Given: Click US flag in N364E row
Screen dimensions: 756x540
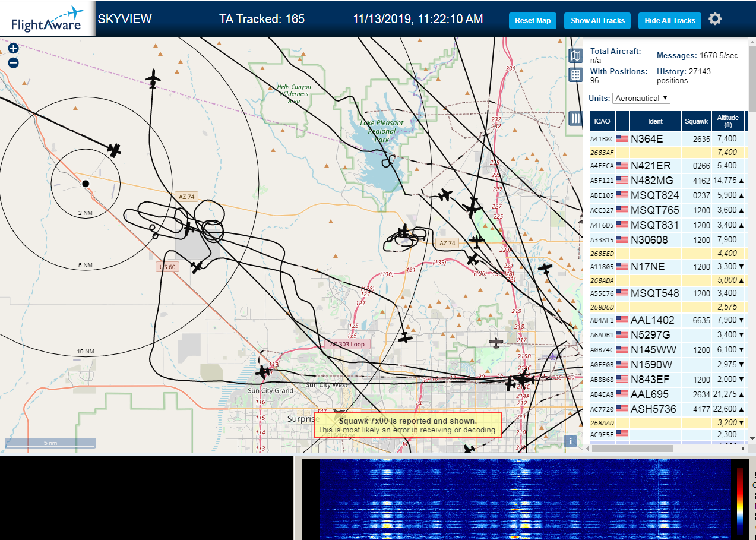Looking at the screenshot, I should click(x=622, y=138).
